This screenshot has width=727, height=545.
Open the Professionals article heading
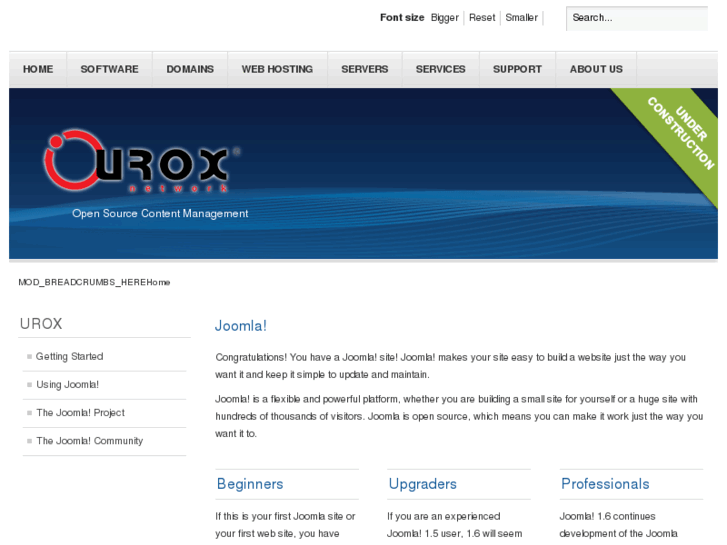(x=605, y=484)
